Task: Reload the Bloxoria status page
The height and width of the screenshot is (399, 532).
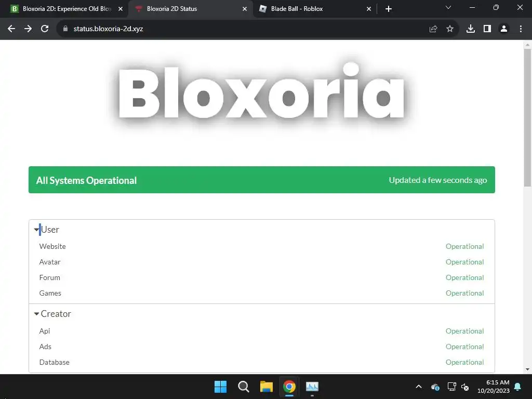Action: 45,29
